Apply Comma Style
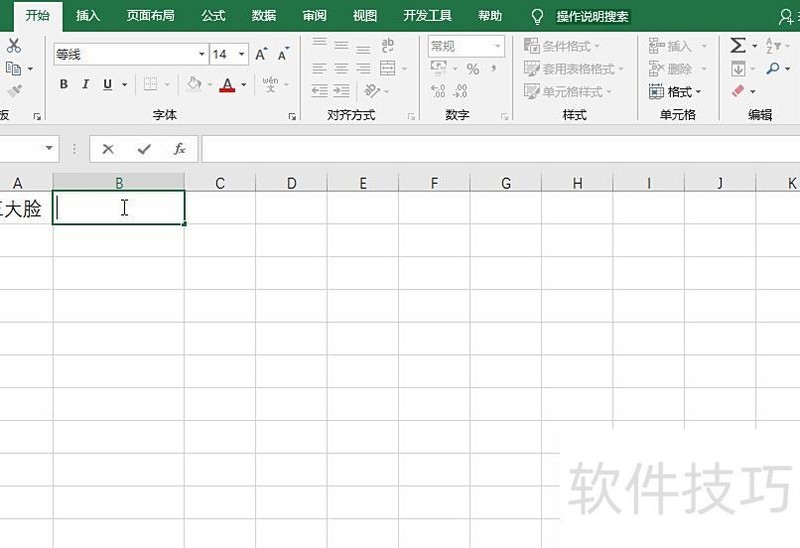The height and width of the screenshot is (548, 800). click(493, 68)
